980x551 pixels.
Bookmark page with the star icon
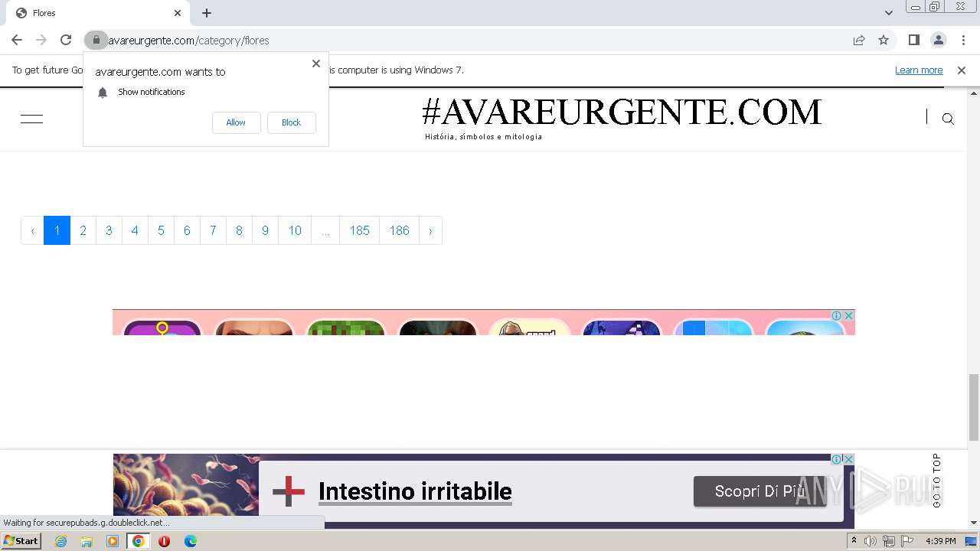[884, 40]
